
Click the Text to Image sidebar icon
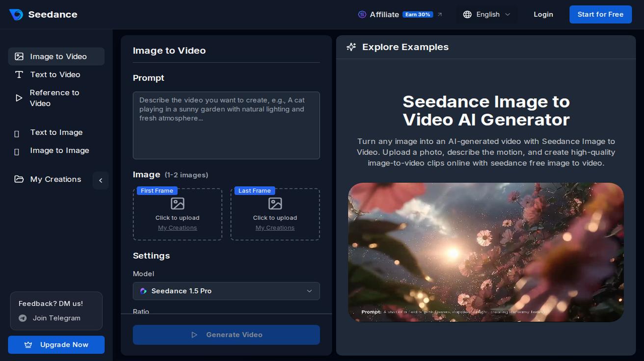pos(17,134)
